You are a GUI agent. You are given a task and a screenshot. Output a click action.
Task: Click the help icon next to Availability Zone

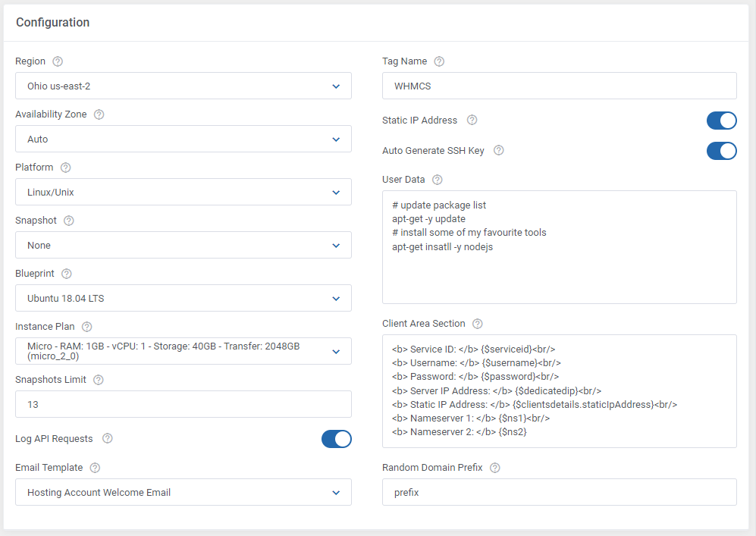(x=99, y=114)
